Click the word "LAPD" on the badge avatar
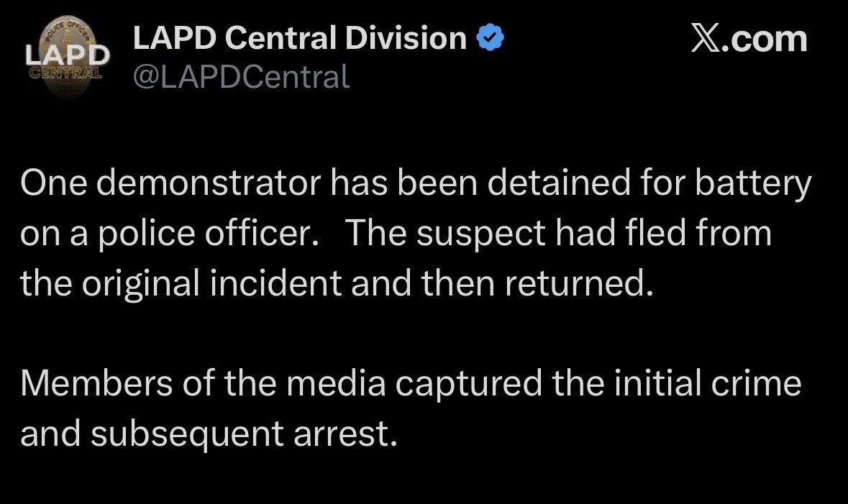This screenshot has height=504, width=848. [x=68, y=55]
